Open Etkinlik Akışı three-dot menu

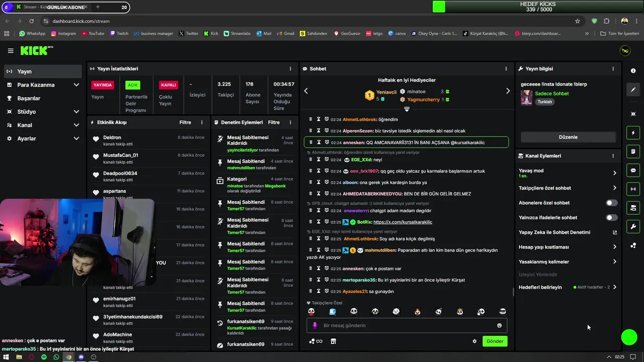(202, 122)
